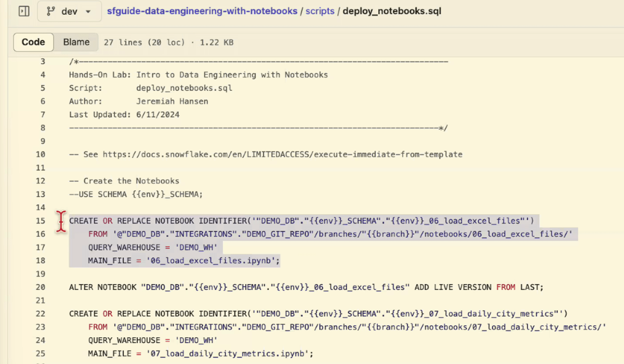Screen dimensions: 624x364
Task: Select line number 12
Action: pyautogui.click(x=40, y=181)
